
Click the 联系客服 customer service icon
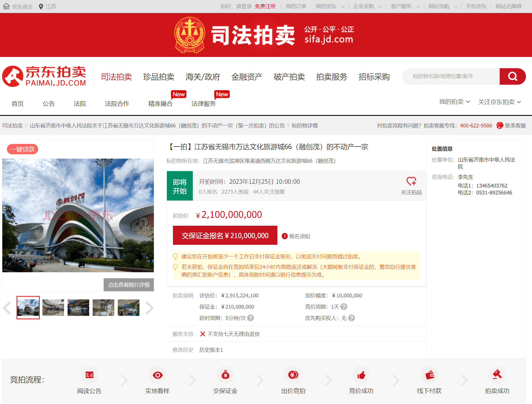pyautogui.click(x=500, y=125)
